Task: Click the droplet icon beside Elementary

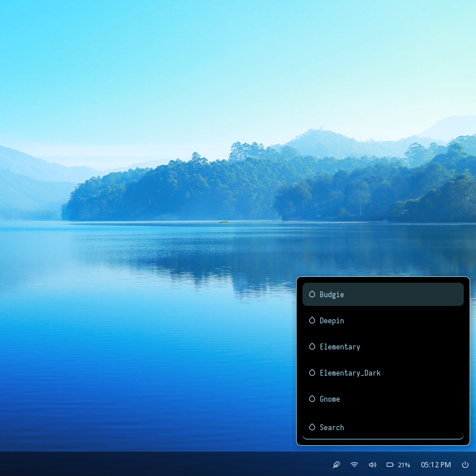Action: (x=312, y=346)
